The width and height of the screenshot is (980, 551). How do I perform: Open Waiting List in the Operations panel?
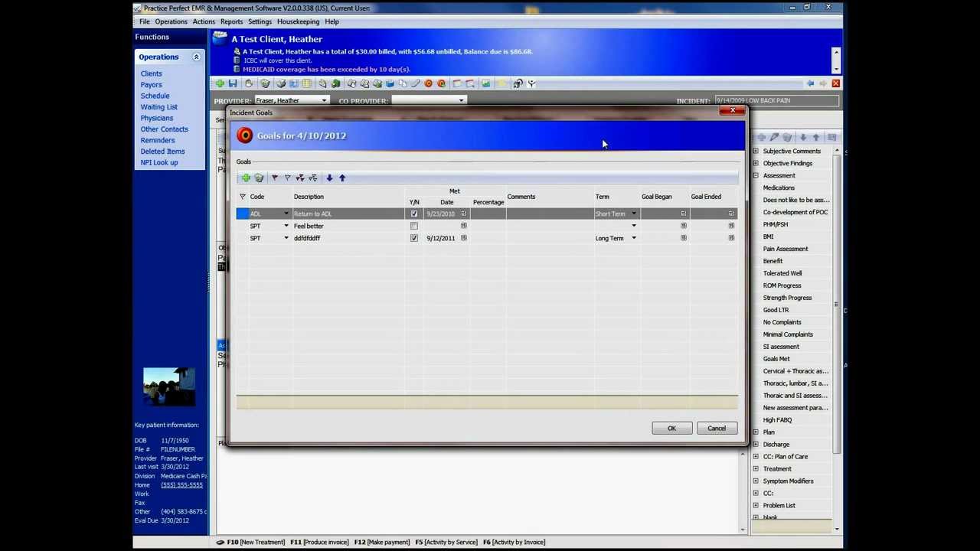tap(158, 107)
